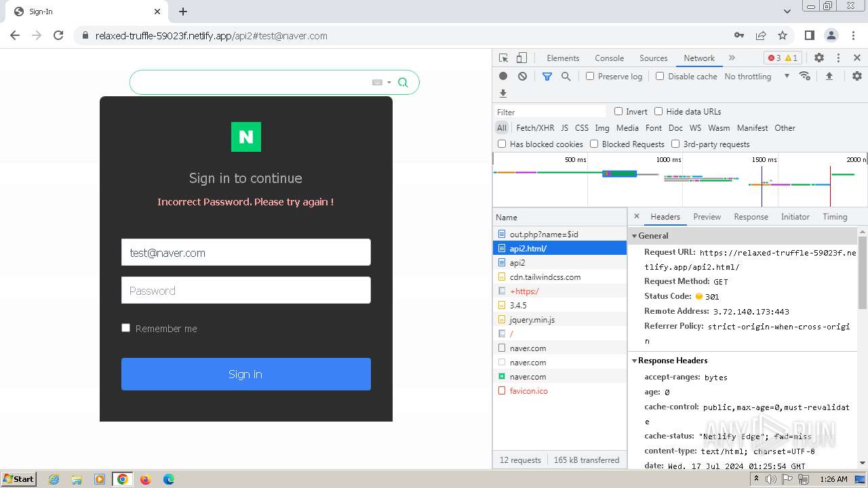Stop recording the network log
Viewport: 868px width, 488px height.
[x=503, y=76]
